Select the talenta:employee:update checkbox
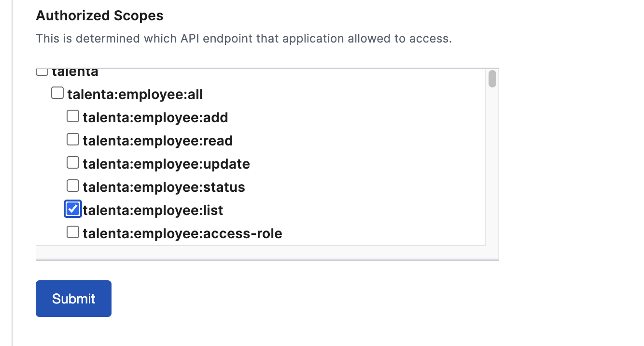Screen dimensions: 644x346 73,162
